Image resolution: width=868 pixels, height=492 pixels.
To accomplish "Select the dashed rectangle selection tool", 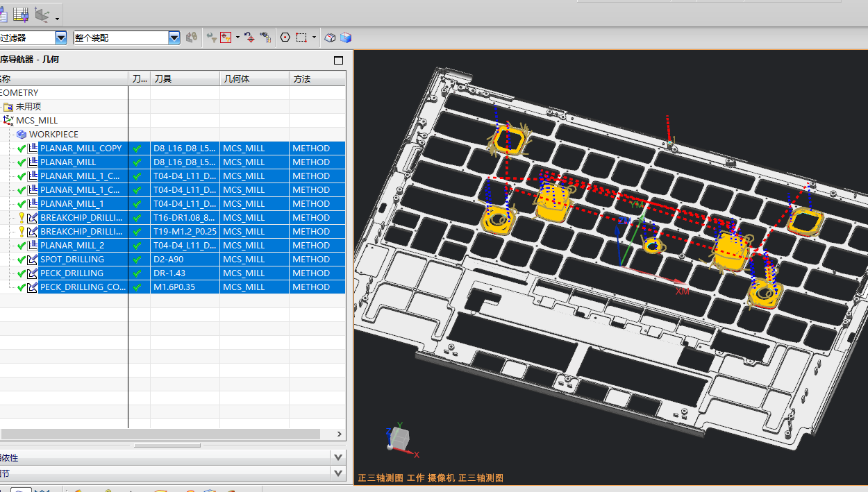I will pos(301,37).
